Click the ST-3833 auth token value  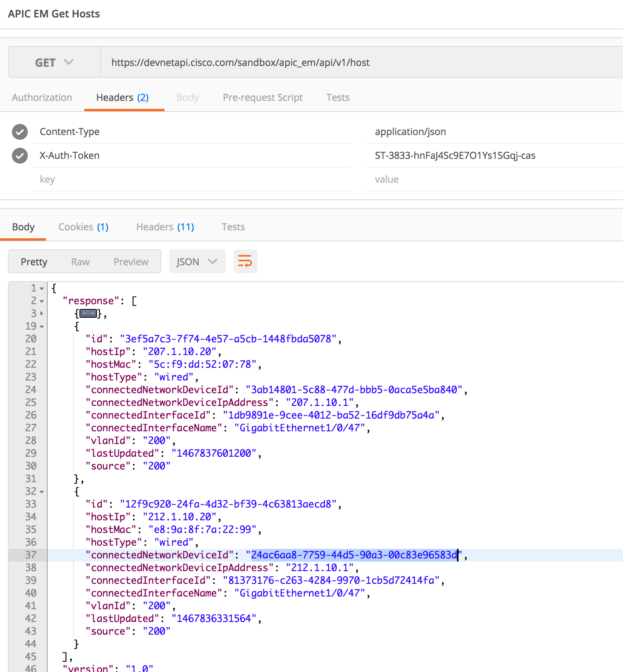455,156
